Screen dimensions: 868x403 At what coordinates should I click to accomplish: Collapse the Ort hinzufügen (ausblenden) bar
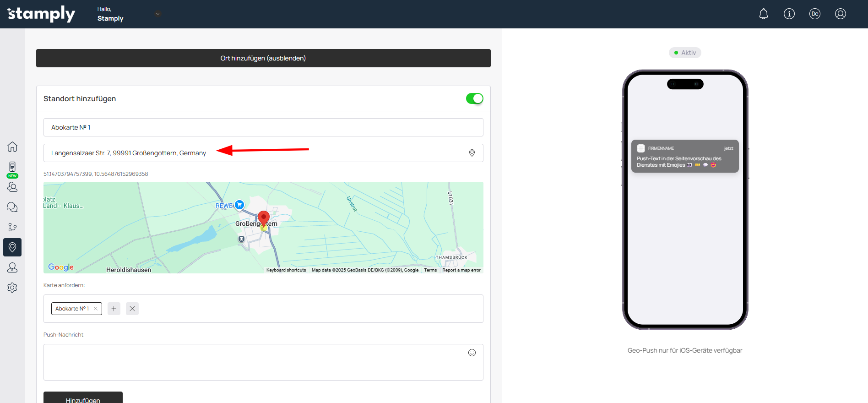[x=263, y=58]
